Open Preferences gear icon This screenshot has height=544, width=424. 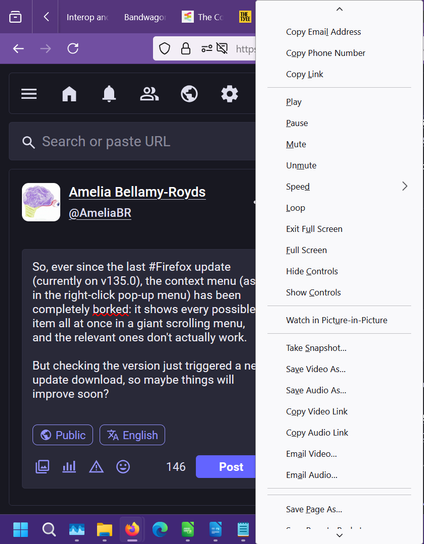tap(230, 94)
